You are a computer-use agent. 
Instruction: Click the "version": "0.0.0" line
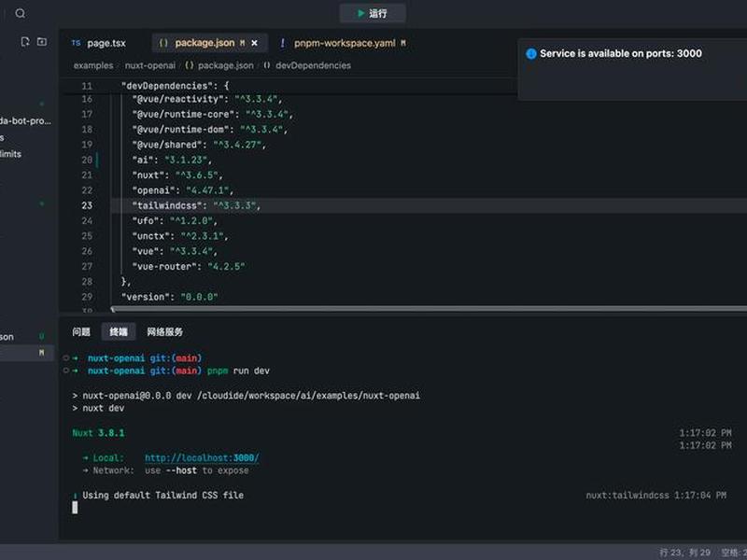[169, 297]
